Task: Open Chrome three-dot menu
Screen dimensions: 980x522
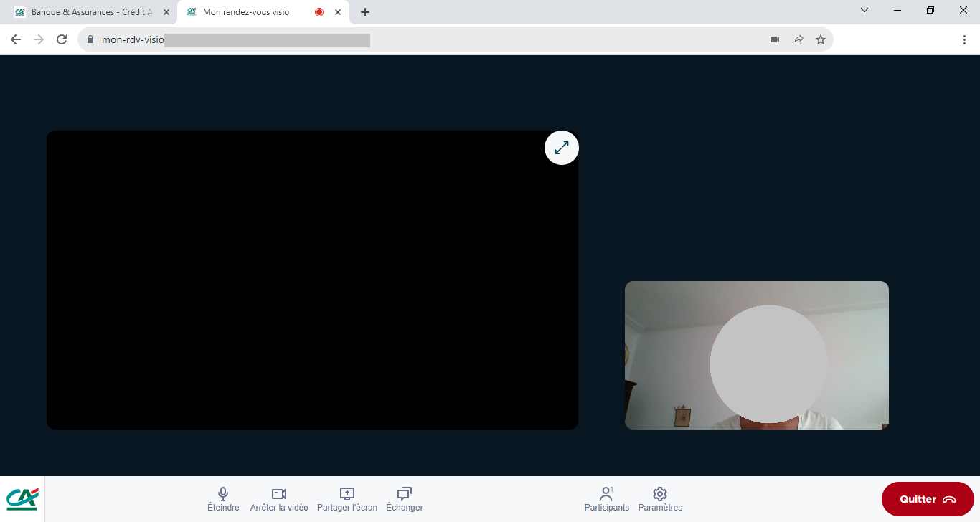Action: 964,40
